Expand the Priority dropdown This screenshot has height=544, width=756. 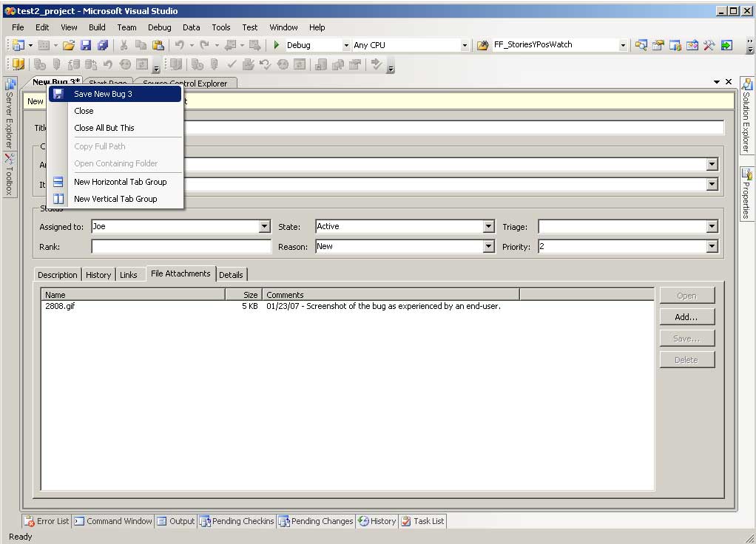click(x=712, y=247)
